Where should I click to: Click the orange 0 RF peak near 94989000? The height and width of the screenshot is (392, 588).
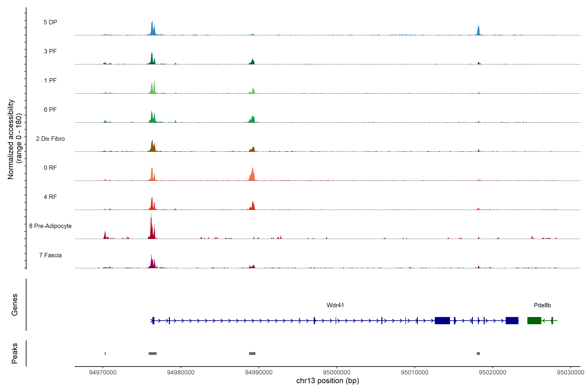tap(252, 175)
